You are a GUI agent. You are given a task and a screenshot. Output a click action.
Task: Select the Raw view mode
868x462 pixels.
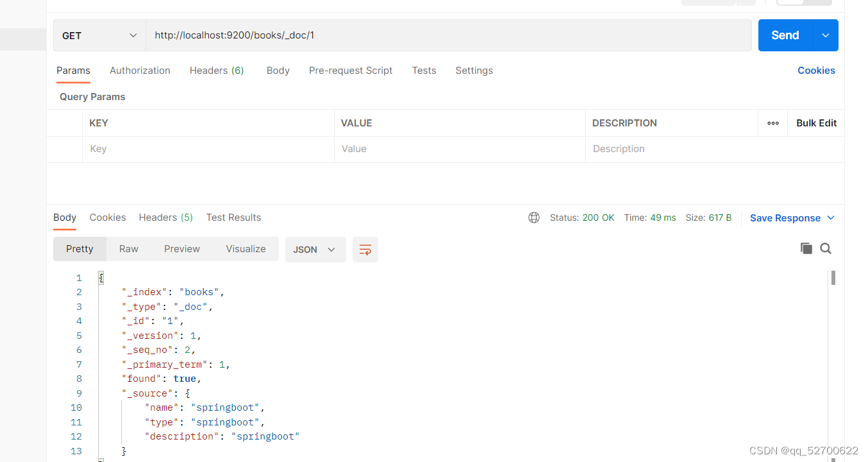click(x=129, y=249)
